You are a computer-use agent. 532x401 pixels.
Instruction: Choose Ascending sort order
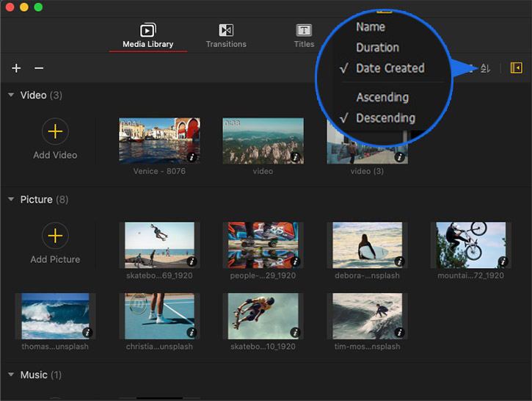[382, 97]
